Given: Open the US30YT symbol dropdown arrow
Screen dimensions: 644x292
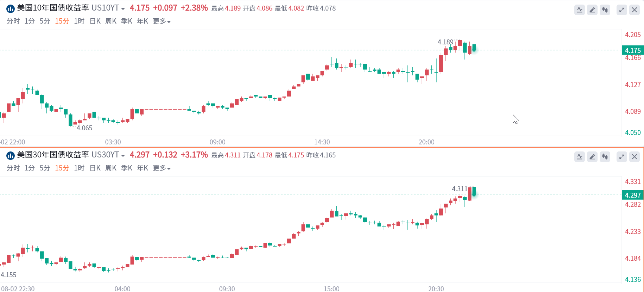Looking at the screenshot, I should (123, 156).
